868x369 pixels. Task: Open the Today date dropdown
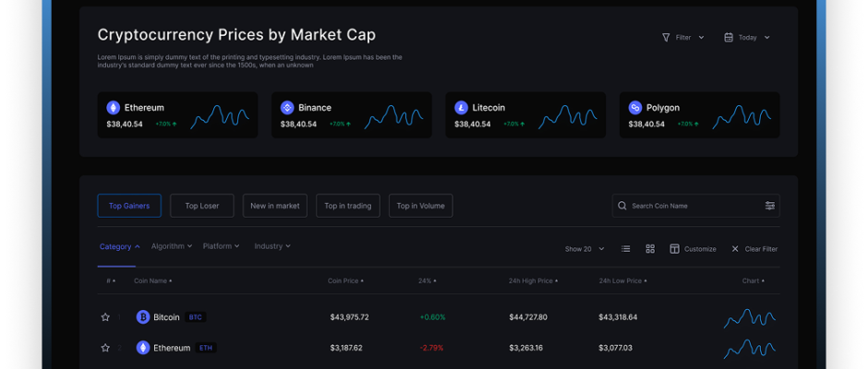pos(747,38)
